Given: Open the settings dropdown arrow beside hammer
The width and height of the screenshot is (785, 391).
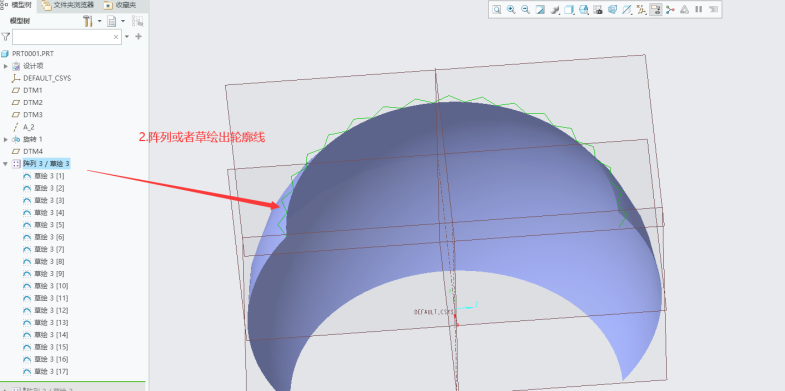Looking at the screenshot, I should tap(100, 21).
